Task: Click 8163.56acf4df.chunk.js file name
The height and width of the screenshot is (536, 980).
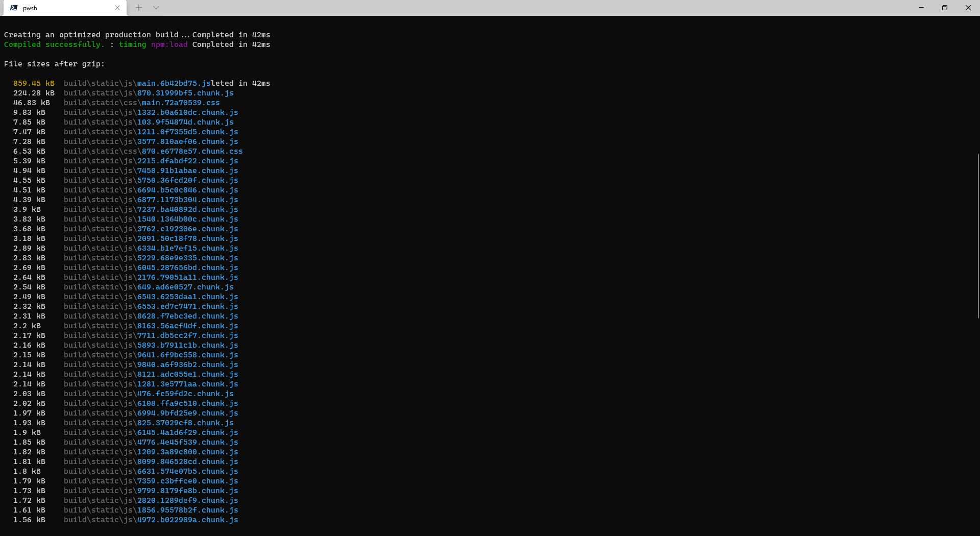Action: point(188,326)
